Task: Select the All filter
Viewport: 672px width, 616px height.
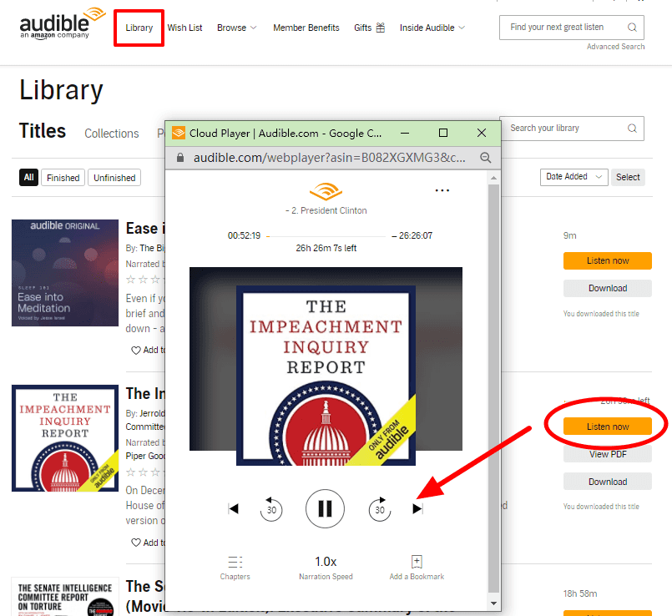Action: coord(28,178)
